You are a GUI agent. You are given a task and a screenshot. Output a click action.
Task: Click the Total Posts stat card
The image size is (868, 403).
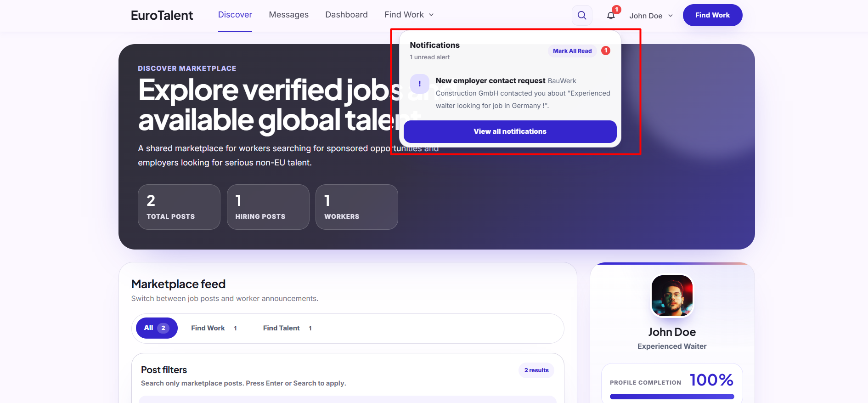point(179,207)
